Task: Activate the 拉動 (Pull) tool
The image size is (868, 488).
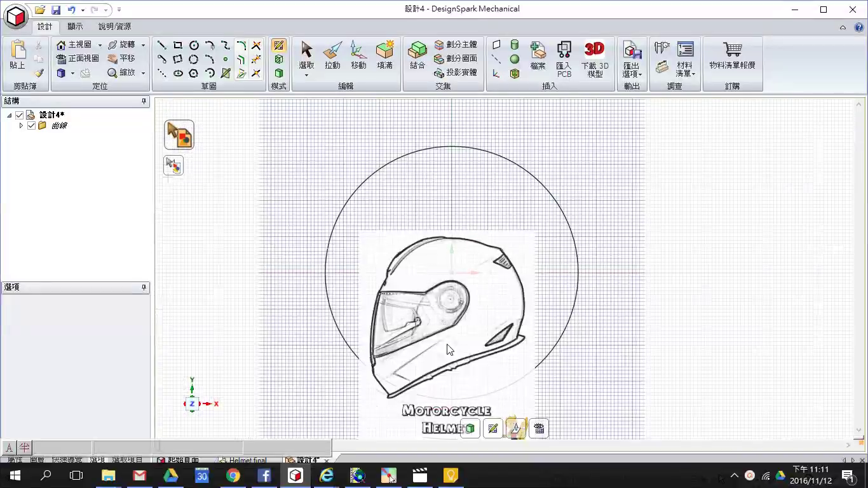Action: tap(332, 55)
